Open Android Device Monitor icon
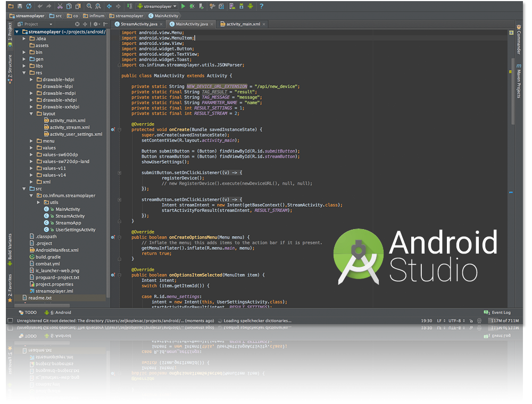532x404 pixels. coord(251,6)
